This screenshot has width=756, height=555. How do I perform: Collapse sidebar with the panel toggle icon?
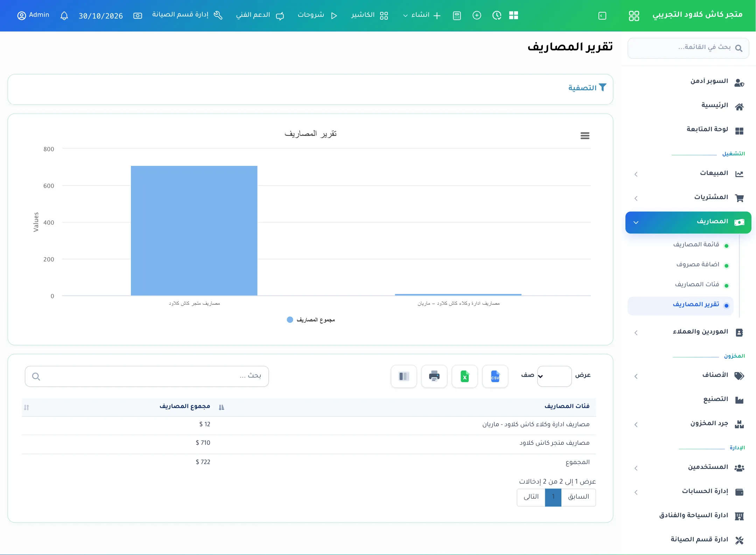602,16
